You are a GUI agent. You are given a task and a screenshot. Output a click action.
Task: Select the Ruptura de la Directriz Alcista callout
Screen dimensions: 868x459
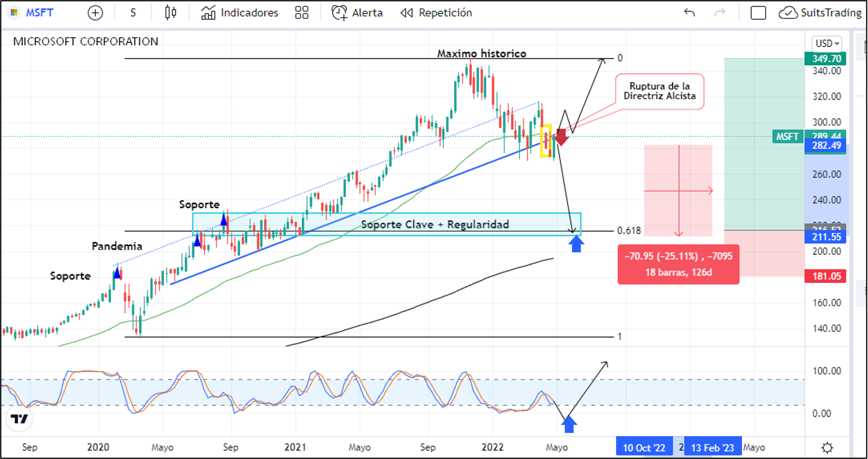[x=659, y=91]
